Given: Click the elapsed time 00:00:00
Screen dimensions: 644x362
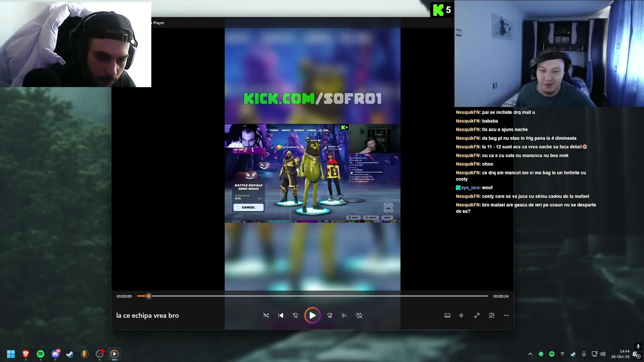Looking at the screenshot, I should pyautogui.click(x=124, y=296).
